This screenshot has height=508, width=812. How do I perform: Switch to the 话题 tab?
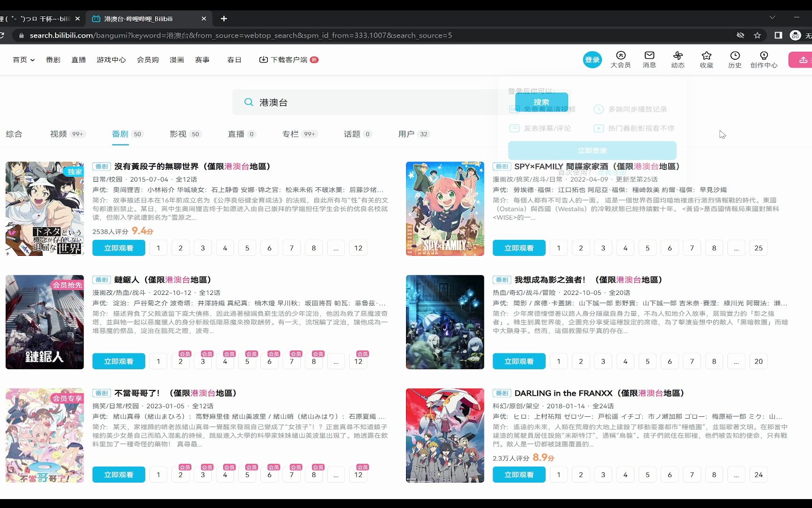[x=358, y=134]
